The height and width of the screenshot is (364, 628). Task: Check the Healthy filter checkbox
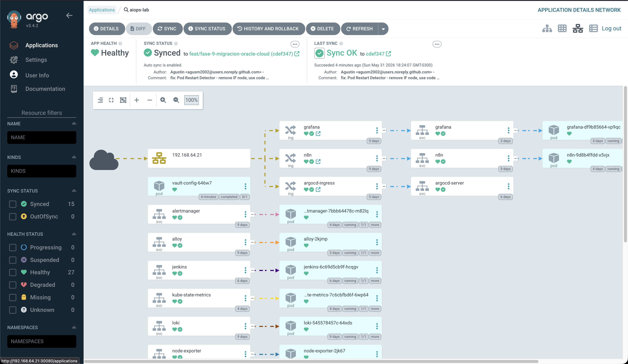tap(13, 272)
